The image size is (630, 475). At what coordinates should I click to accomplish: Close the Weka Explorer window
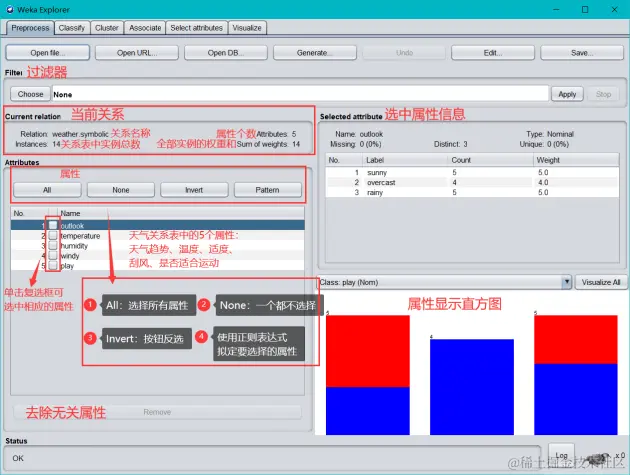[614, 9]
